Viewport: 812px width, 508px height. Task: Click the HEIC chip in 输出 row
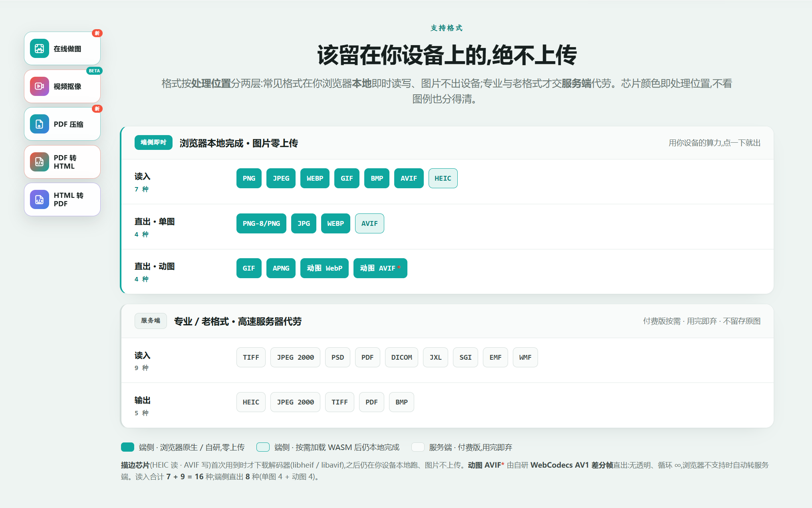[251, 402]
